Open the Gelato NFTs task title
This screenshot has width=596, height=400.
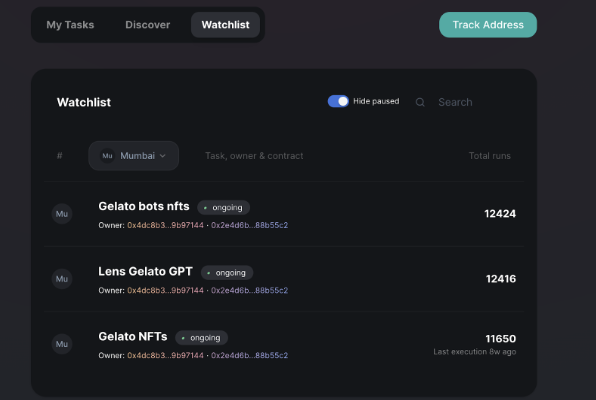click(x=133, y=337)
